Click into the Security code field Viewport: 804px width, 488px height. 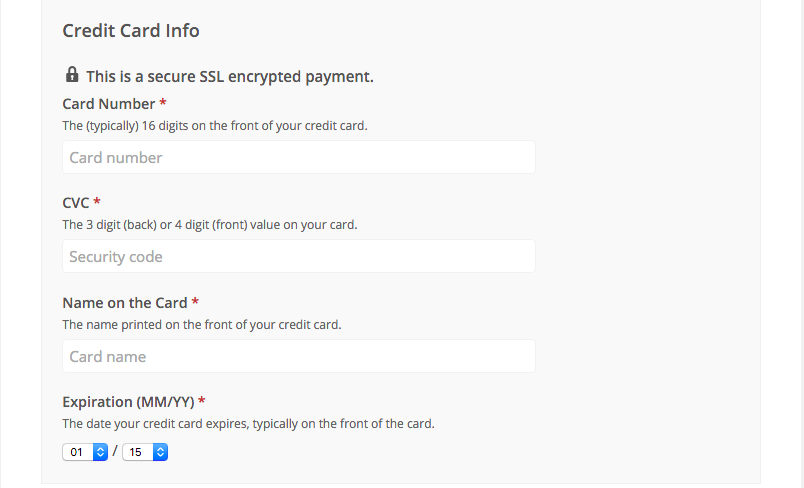[298, 256]
